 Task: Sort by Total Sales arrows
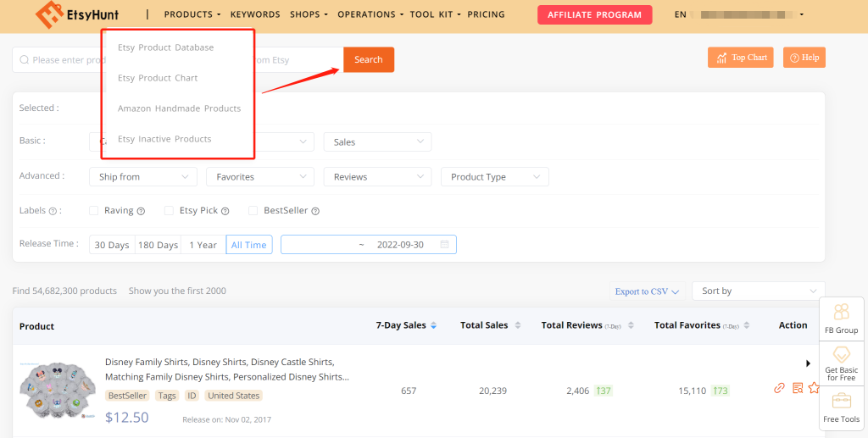(x=518, y=325)
